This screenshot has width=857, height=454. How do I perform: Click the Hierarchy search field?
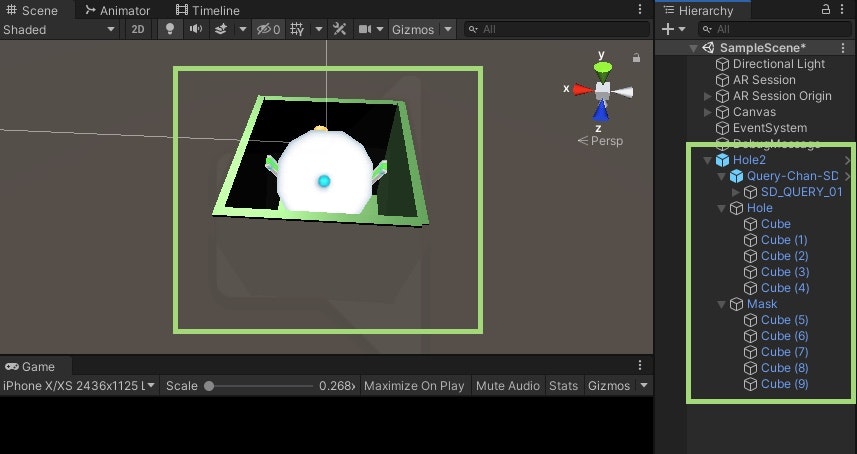(x=775, y=30)
